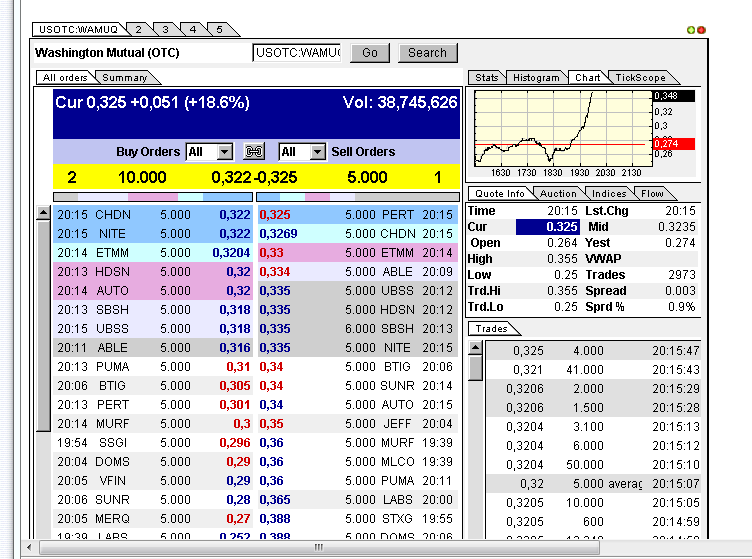
Task: Open the Indices tab
Action: [609, 193]
